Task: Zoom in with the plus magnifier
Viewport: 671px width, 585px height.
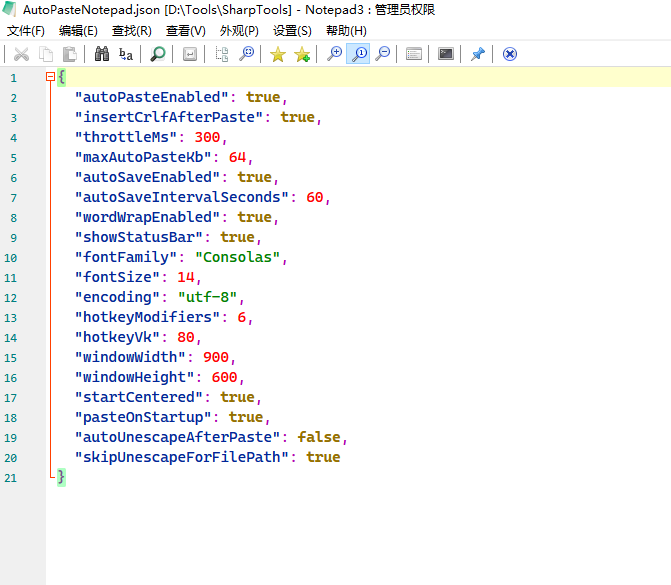Action: click(334, 54)
